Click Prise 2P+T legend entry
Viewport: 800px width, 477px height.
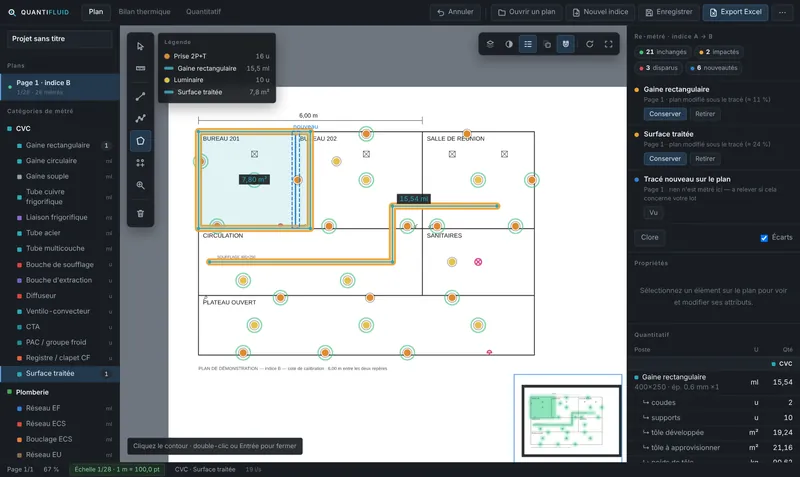click(x=217, y=56)
